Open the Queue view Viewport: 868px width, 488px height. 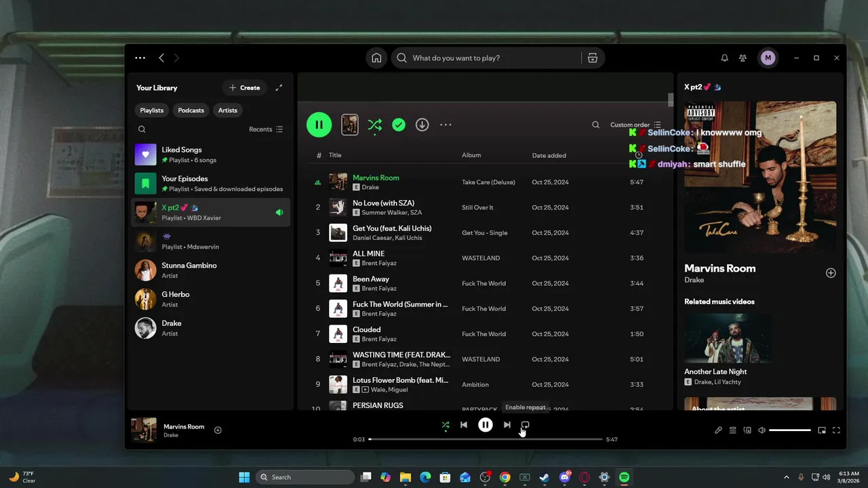(732, 430)
